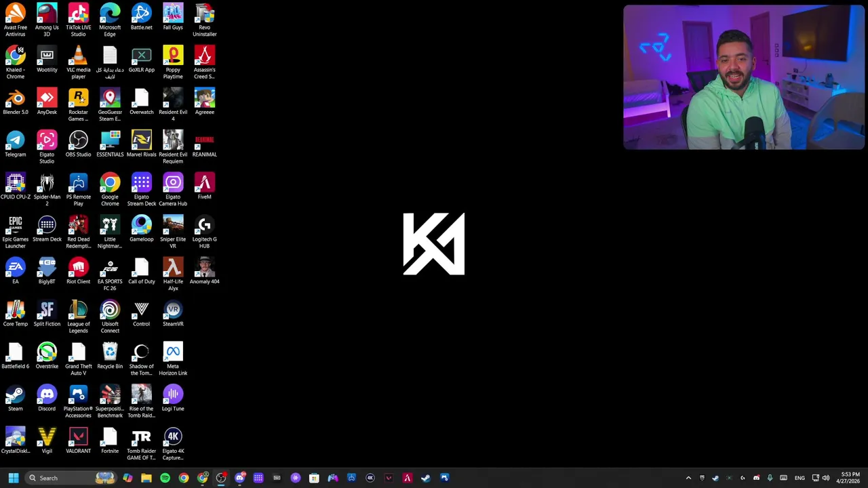The image size is (868, 488).
Task: Open AnyDesk desktop shortcut
Action: 47,102
